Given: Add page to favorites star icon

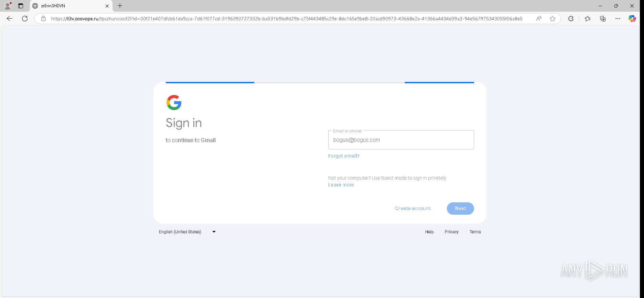Looking at the screenshot, I should tap(552, 19).
